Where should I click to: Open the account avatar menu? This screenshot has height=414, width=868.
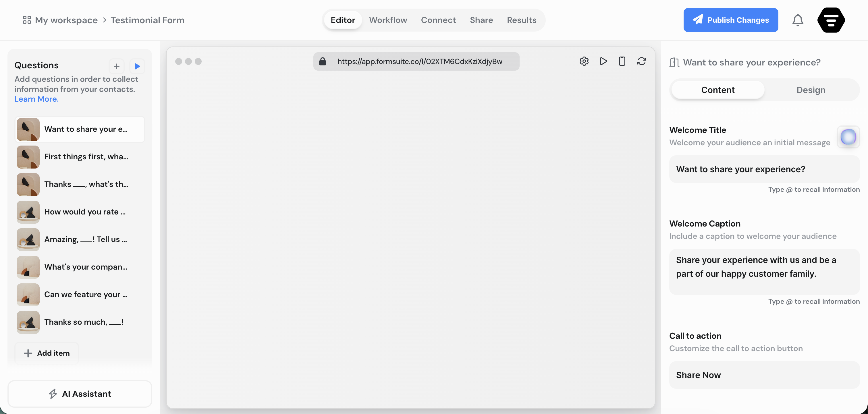[x=831, y=20]
